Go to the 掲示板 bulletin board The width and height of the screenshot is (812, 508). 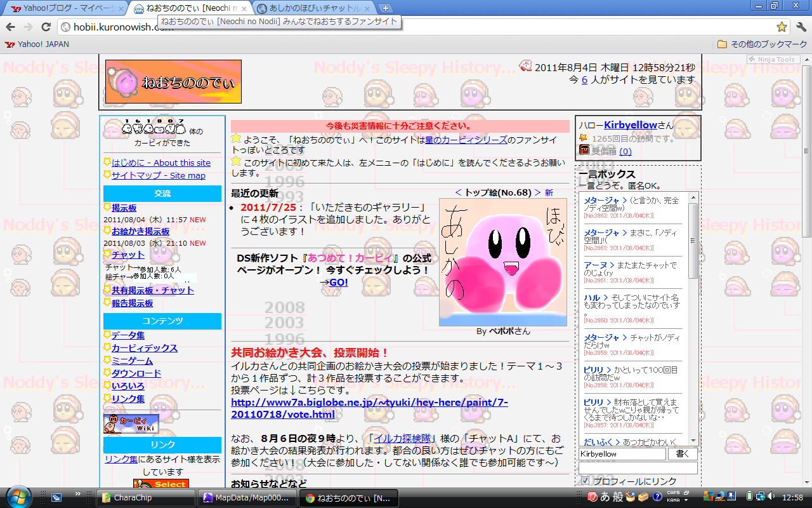124,208
